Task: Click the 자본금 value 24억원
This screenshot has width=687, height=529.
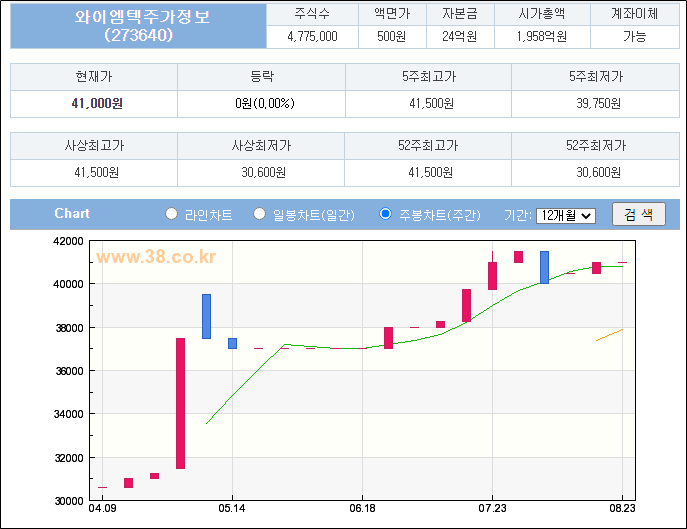Action: click(460, 36)
